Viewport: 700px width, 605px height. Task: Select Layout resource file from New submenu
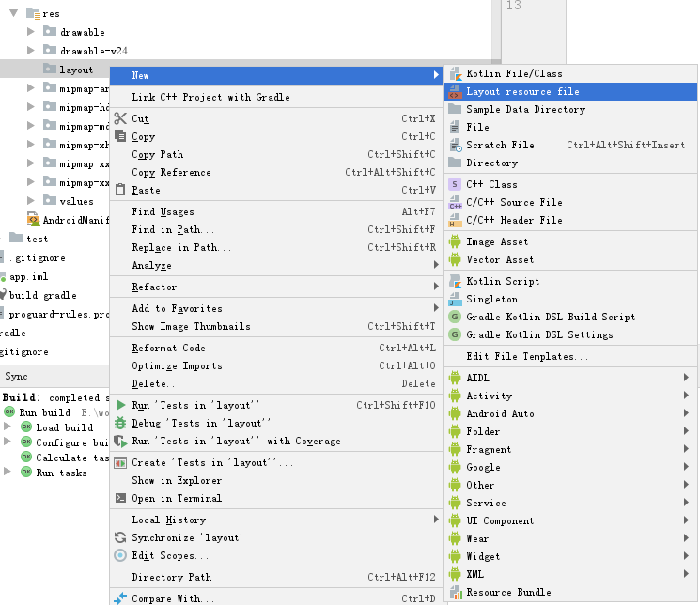[571, 91]
